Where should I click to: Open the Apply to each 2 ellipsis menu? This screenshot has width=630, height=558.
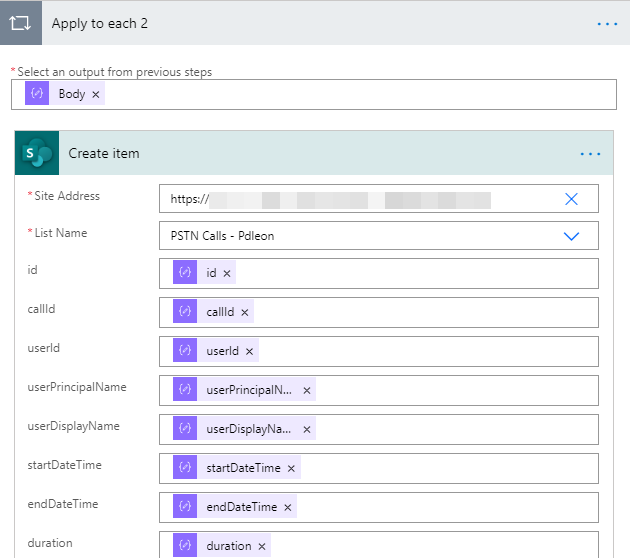pos(607,23)
